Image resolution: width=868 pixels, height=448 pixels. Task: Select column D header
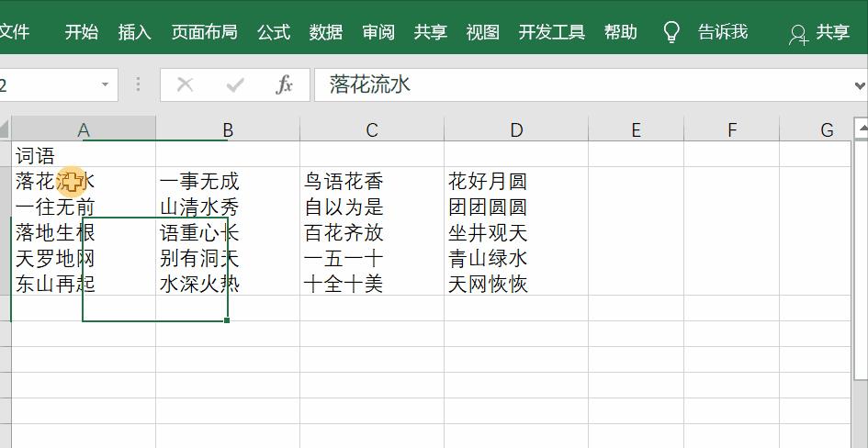(x=516, y=130)
